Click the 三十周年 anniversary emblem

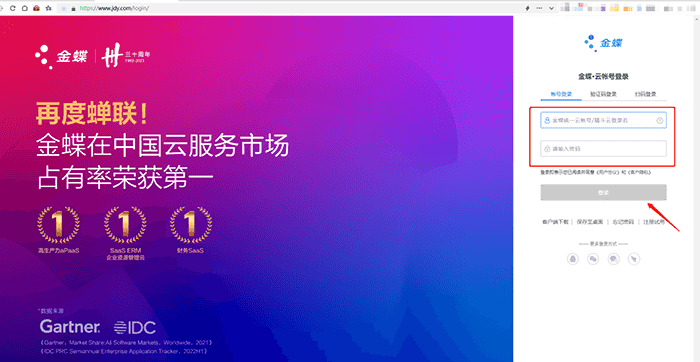click(x=126, y=56)
